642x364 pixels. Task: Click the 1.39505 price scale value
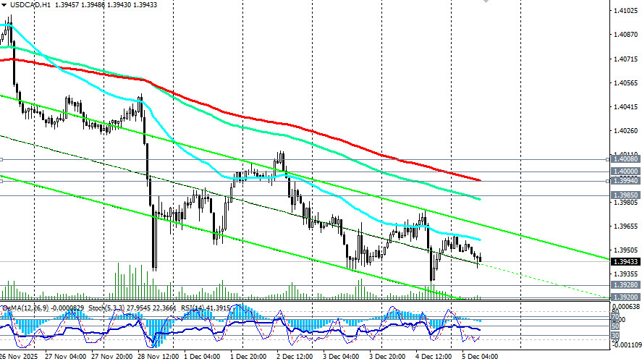(x=626, y=250)
